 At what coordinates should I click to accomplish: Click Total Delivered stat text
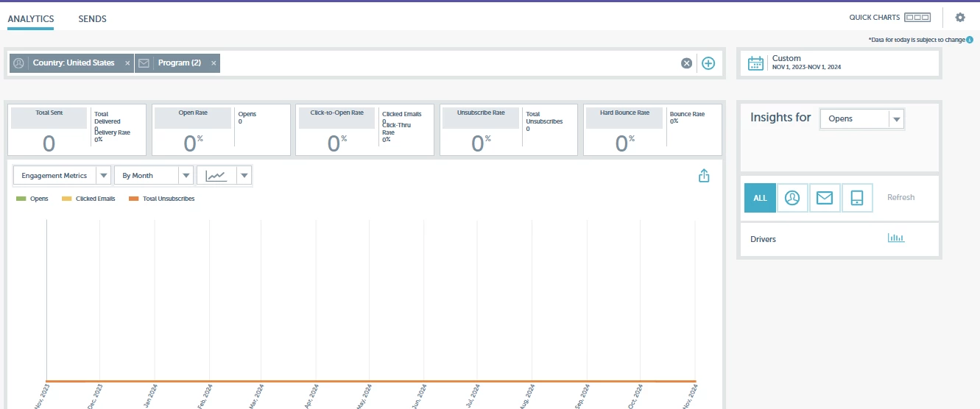pos(107,118)
